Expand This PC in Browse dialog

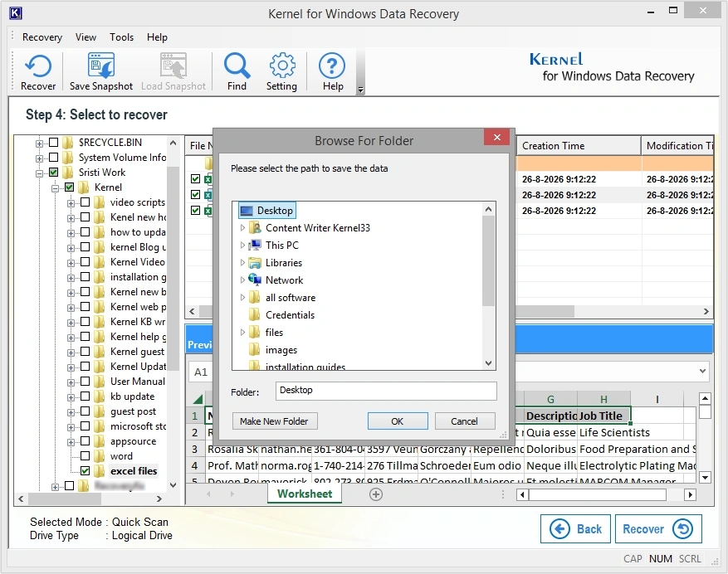click(242, 246)
